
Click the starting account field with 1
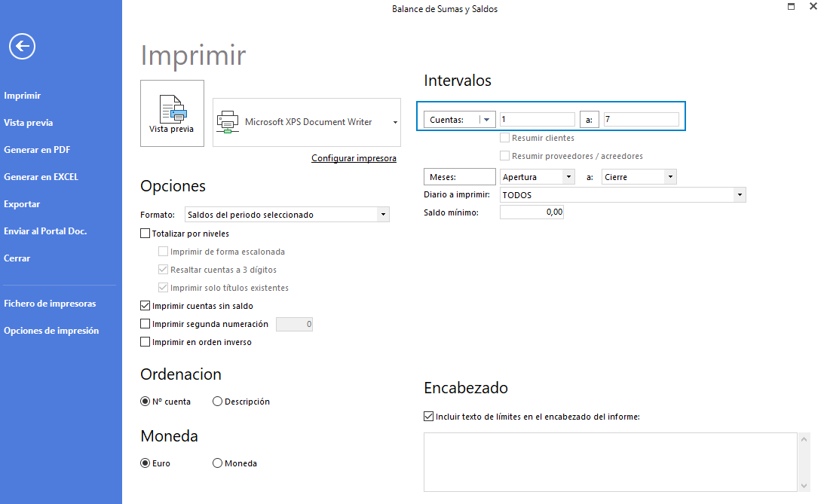(x=537, y=119)
